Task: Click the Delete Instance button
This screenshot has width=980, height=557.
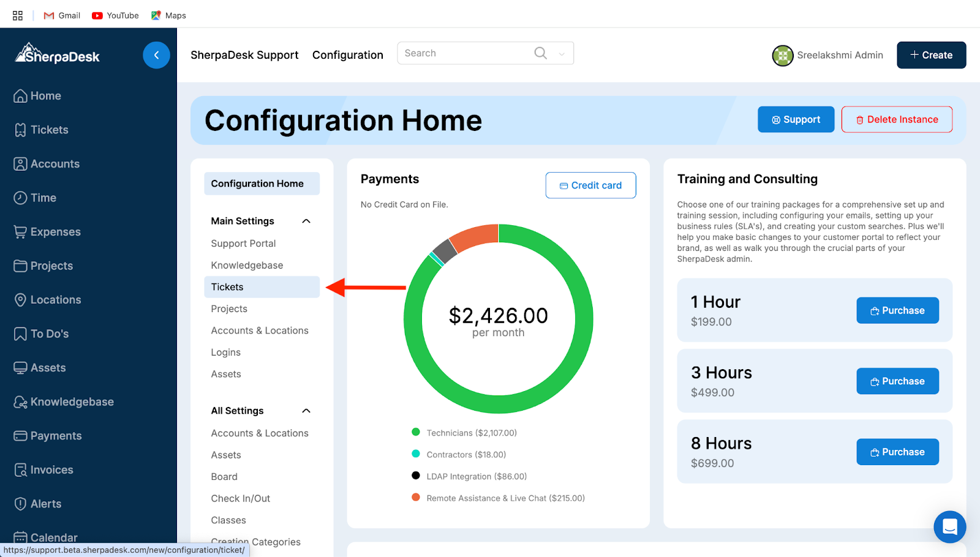Action: (x=896, y=119)
